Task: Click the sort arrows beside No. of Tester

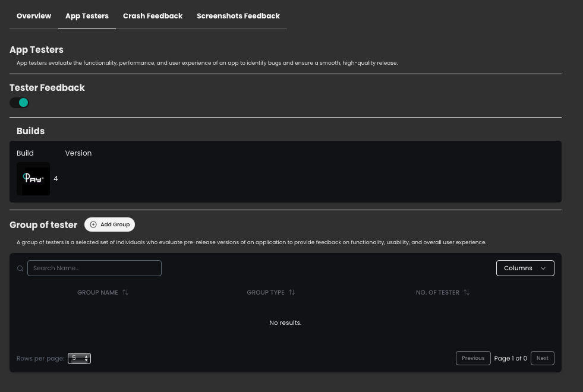Action: click(467, 293)
